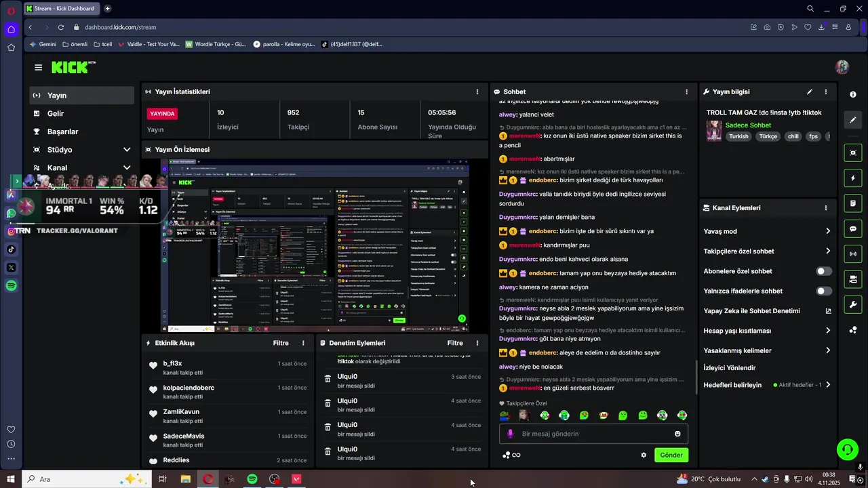Open Filtre in Denetim Eylemleri panel
The width and height of the screenshot is (868, 488).
click(455, 343)
